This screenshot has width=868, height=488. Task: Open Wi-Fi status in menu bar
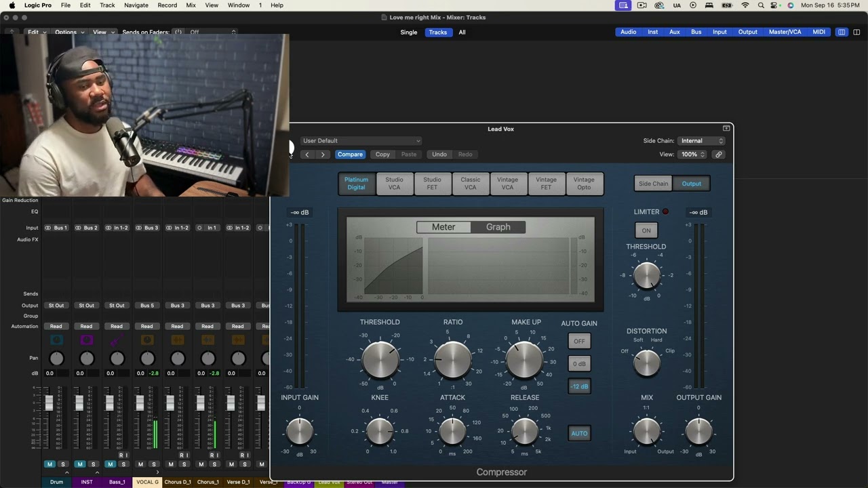(x=745, y=5)
